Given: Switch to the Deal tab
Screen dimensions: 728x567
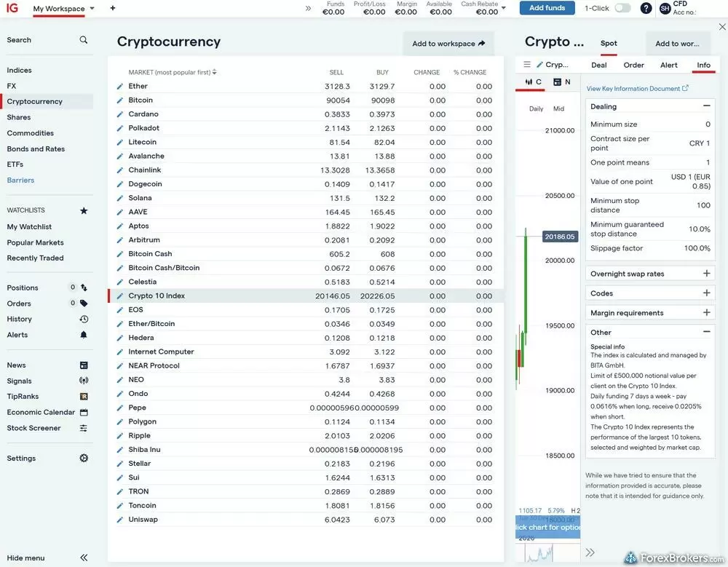Looking at the screenshot, I should (598, 65).
